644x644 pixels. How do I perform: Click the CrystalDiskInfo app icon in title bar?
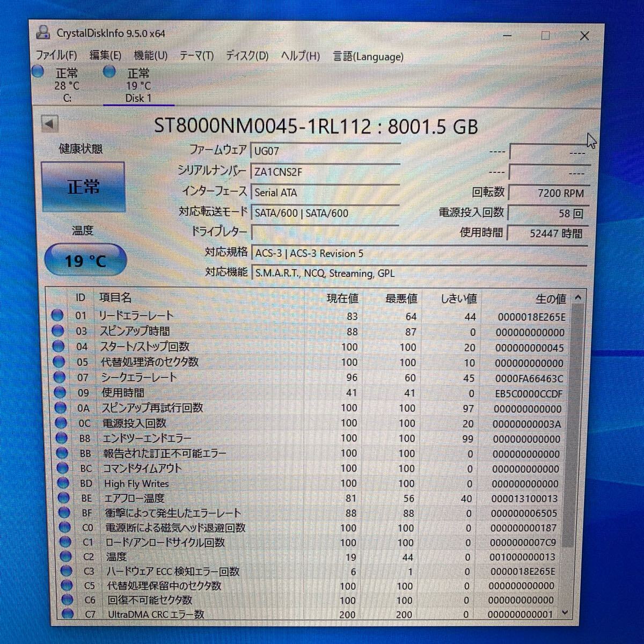click(43, 32)
